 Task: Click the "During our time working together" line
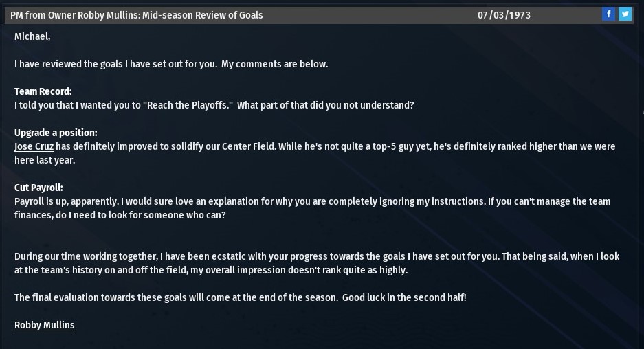(316, 256)
